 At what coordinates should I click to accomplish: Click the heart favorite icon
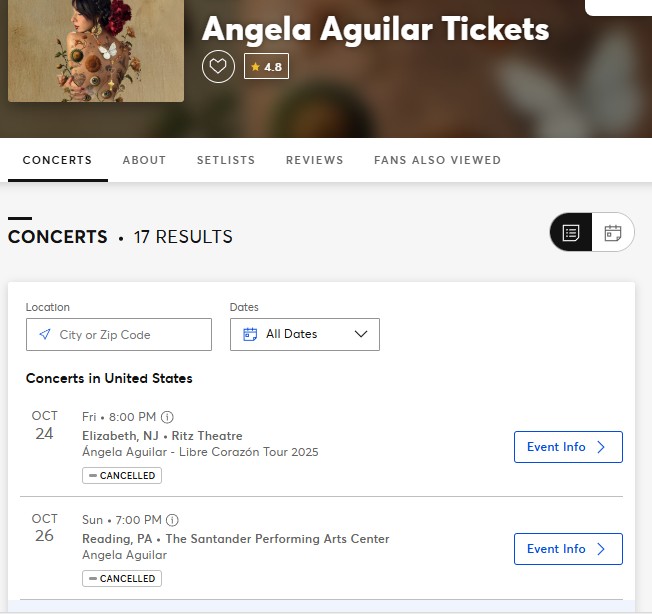[x=218, y=67]
